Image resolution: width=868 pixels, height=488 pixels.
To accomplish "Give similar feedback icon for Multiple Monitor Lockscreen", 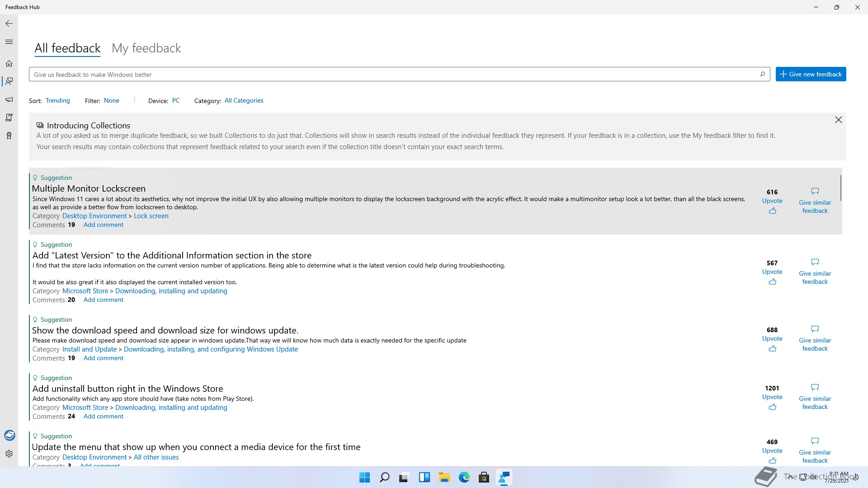I will coord(815,191).
